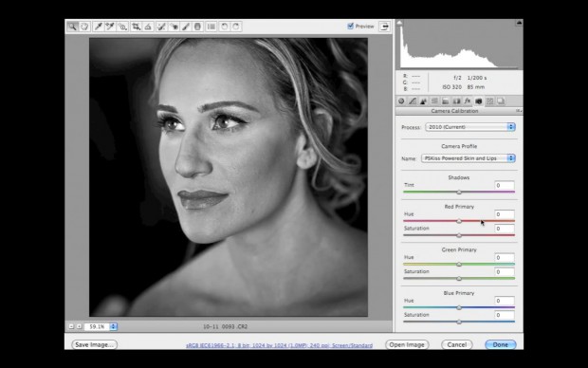Select the White Balance eyedropper tool
This screenshot has height=368, width=588.
[x=99, y=27]
